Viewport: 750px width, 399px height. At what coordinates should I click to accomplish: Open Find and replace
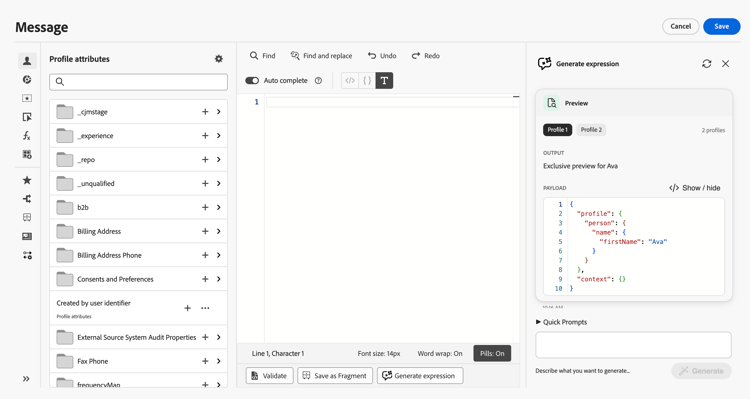pyautogui.click(x=321, y=56)
